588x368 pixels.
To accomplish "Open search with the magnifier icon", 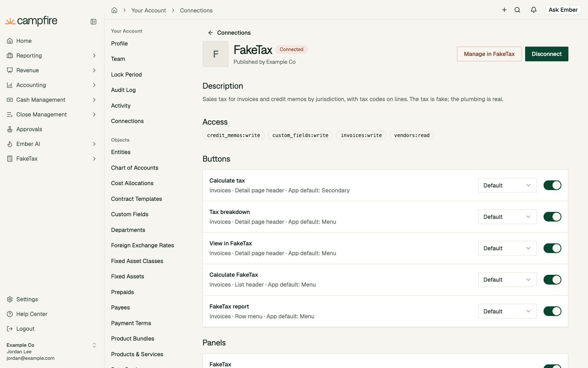I will [x=517, y=10].
